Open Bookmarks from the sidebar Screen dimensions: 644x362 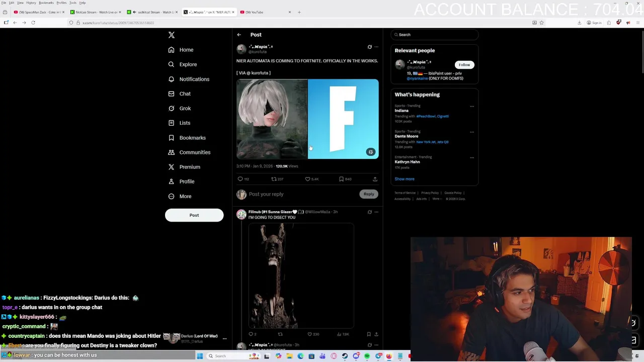pos(187,138)
